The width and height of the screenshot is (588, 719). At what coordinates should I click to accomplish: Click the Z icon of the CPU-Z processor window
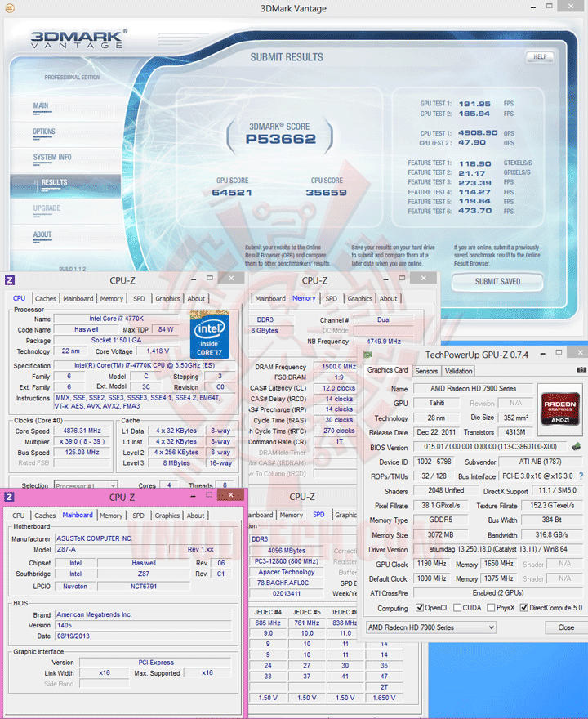[10, 280]
